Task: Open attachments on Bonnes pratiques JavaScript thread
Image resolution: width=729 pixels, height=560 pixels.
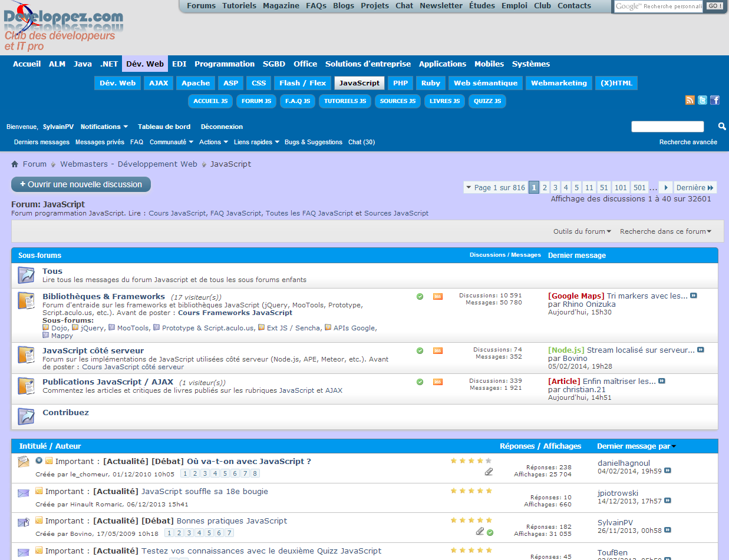Action: (479, 532)
